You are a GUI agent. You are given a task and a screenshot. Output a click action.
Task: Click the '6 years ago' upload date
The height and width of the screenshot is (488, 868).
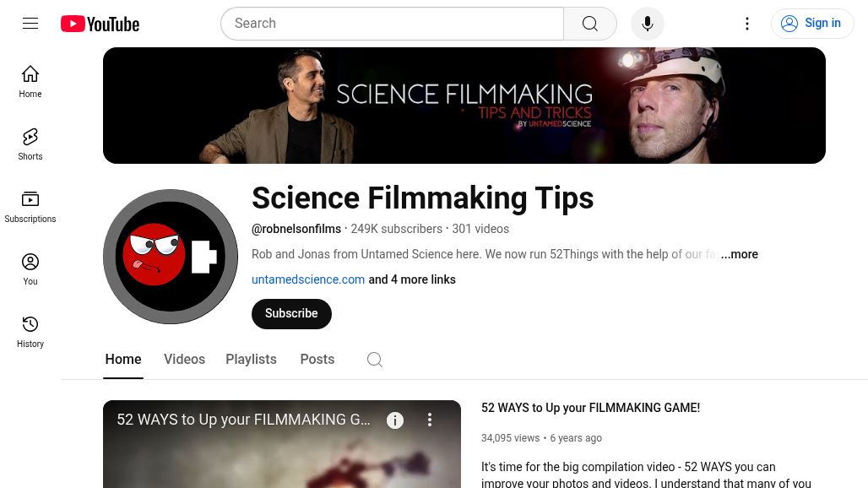tap(576, 438)
